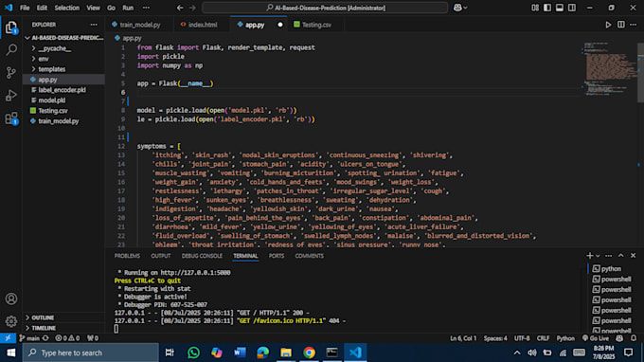Image resolution: width=644 pixels, height=362 pixels.
Task: Open the Extensions view
Action: tap(11, 118)
